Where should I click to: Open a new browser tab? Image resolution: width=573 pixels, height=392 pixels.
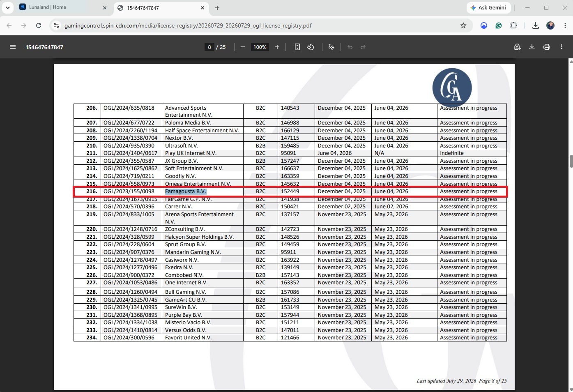[217, 8]
